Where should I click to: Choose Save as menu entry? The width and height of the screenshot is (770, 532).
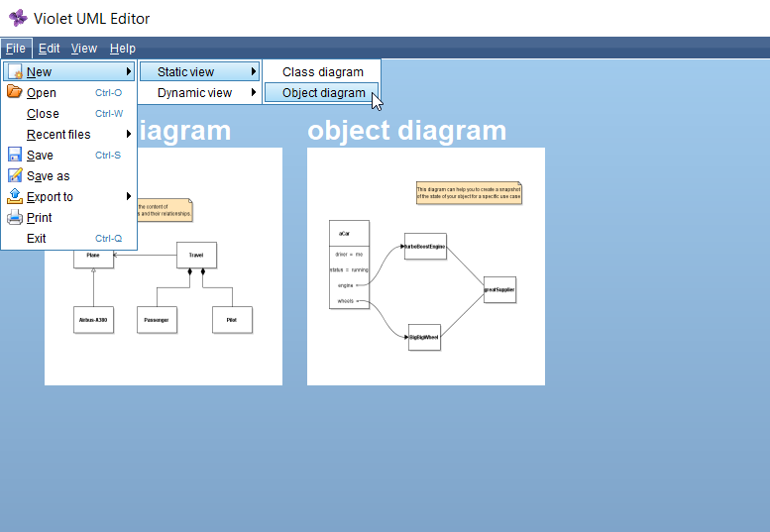[x=68, y=175]
